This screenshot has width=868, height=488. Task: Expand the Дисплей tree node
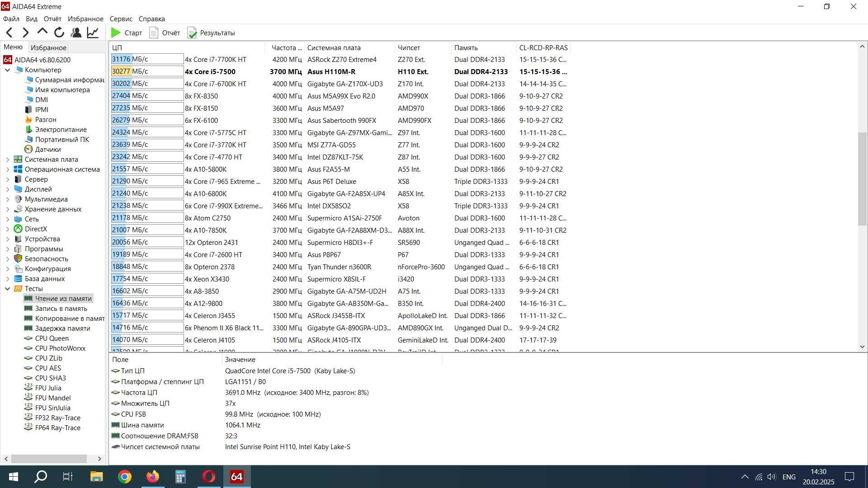point(7,189)
